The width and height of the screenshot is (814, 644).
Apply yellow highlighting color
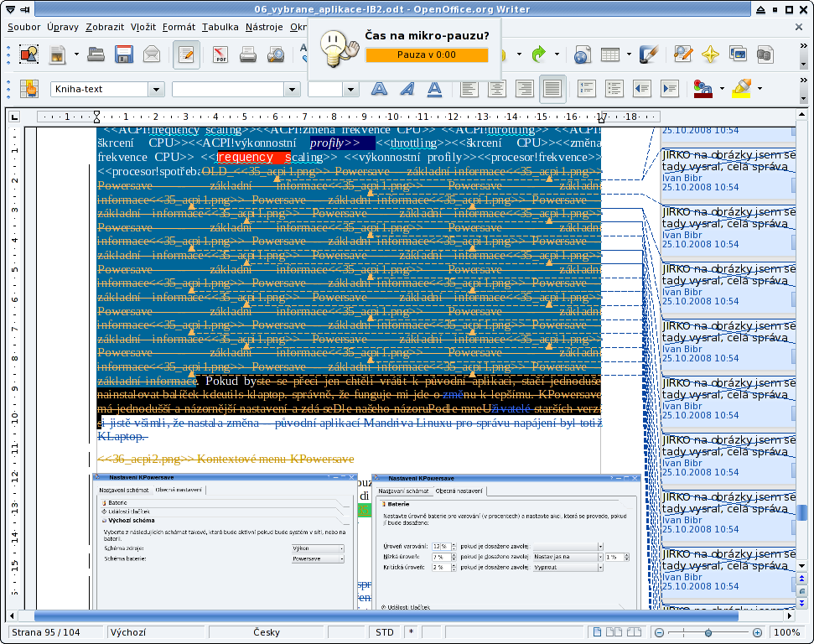point(741,89)
